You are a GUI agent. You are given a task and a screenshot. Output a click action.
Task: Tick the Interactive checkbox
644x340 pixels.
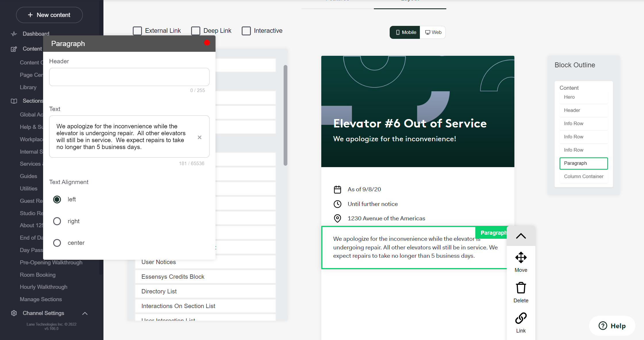(246, 31)
